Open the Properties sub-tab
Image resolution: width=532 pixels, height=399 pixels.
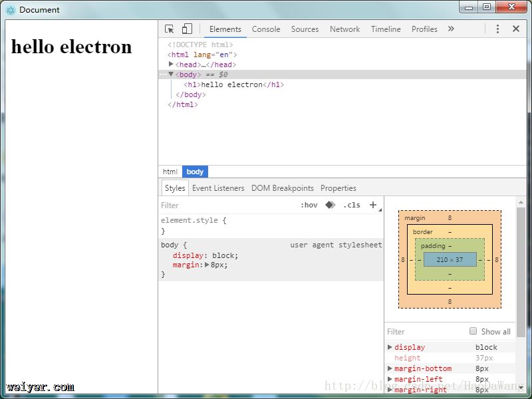[x=338, y=188]
